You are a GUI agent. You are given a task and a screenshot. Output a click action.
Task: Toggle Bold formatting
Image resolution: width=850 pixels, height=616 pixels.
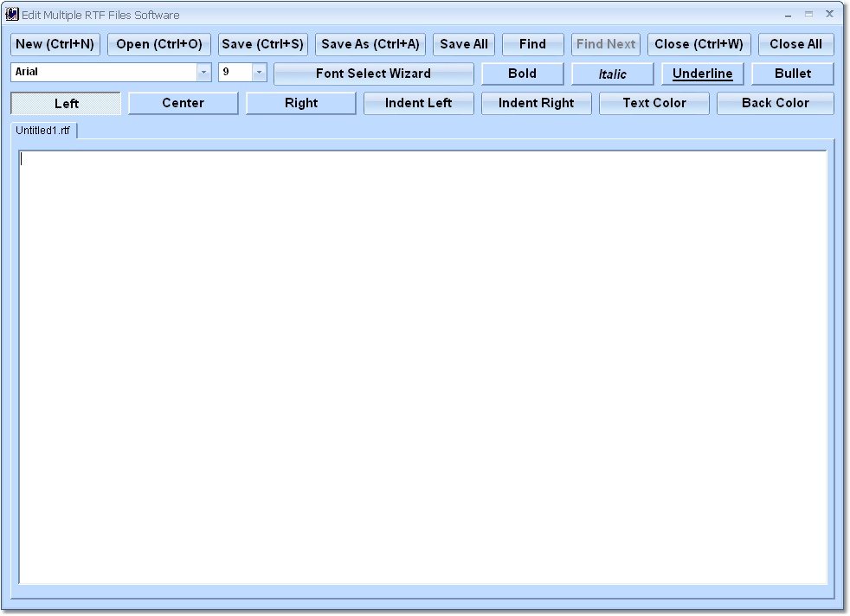point(523,74)
